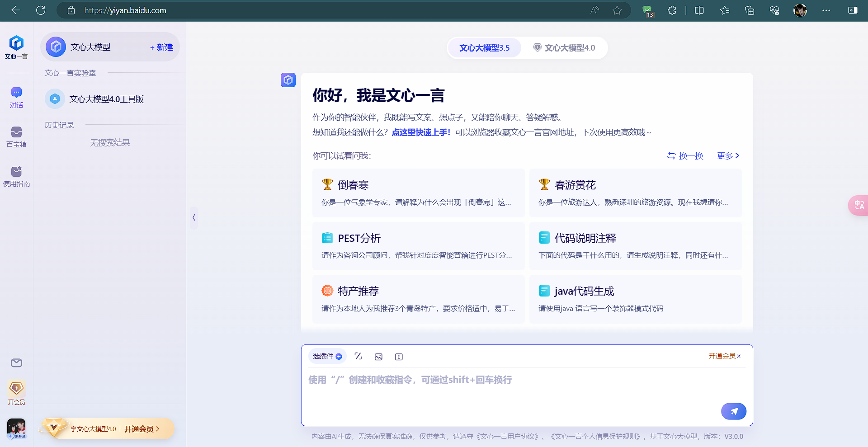The width and height of the screenshot is (868, 447).
Task: Click the 文心一言 logo in the sidebar
Action: point(16,47)
